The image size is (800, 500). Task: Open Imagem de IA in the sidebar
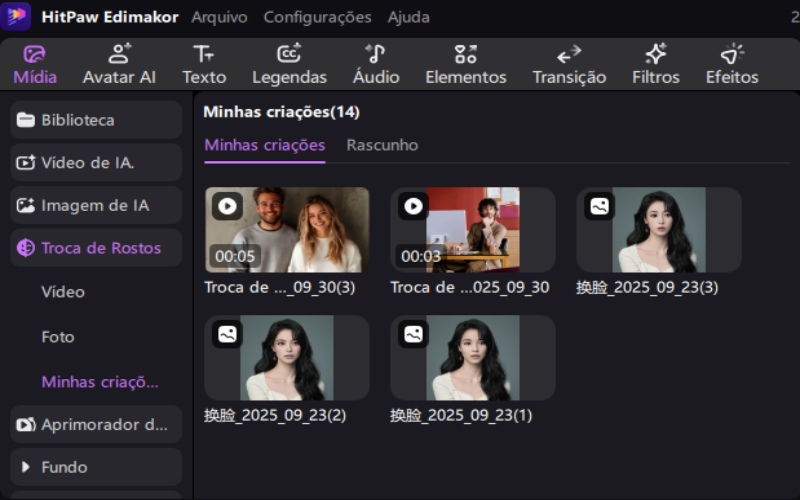pos(96,205)
